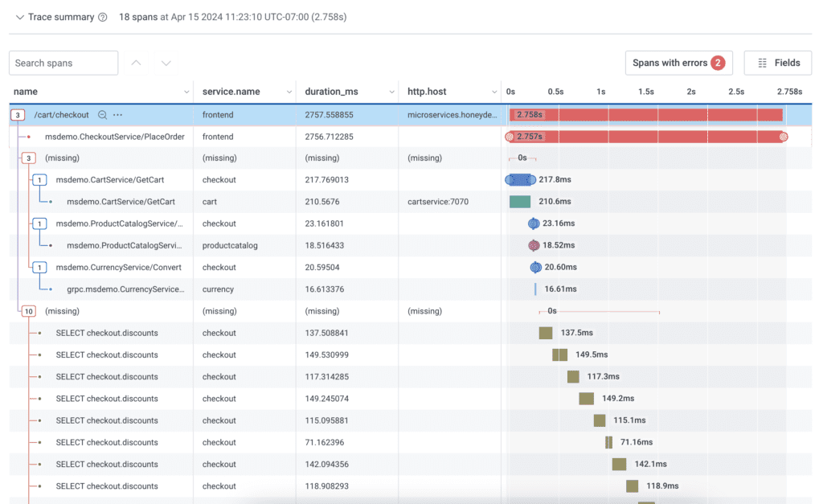Viewport: 823px width, 504px height.
Task: Open the service.name column dropdown arrow
Action: pyautogui.click(x=289, y=92)
